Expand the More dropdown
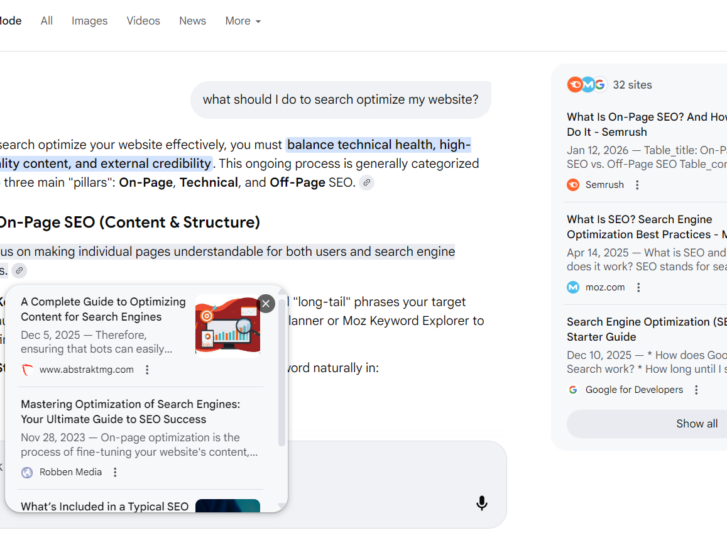 242,21
